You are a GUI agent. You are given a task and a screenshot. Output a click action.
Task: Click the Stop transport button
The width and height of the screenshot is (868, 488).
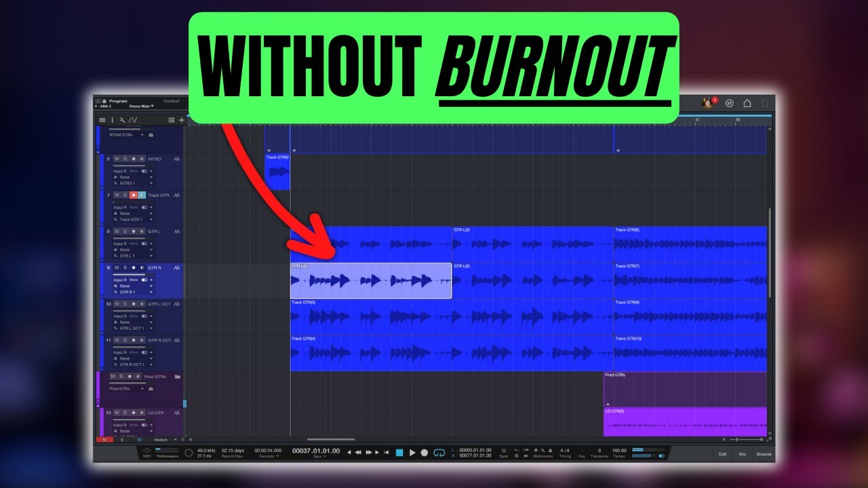399,452
